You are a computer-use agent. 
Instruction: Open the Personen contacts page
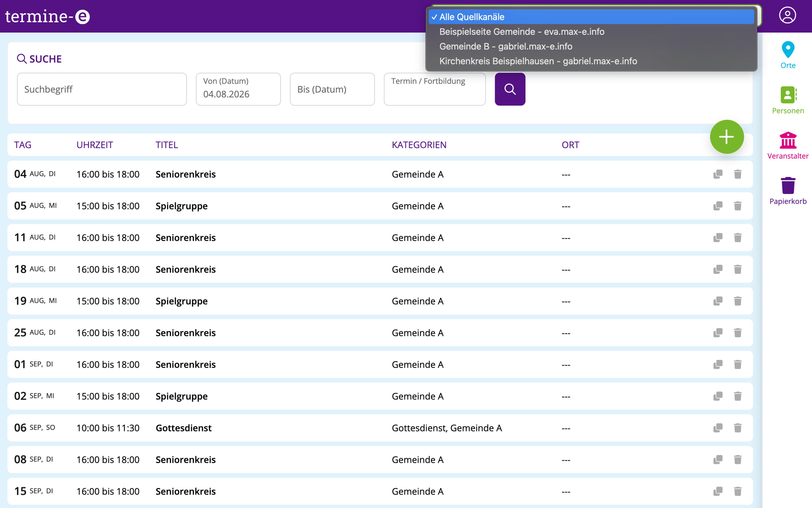[x=788, y=100]
